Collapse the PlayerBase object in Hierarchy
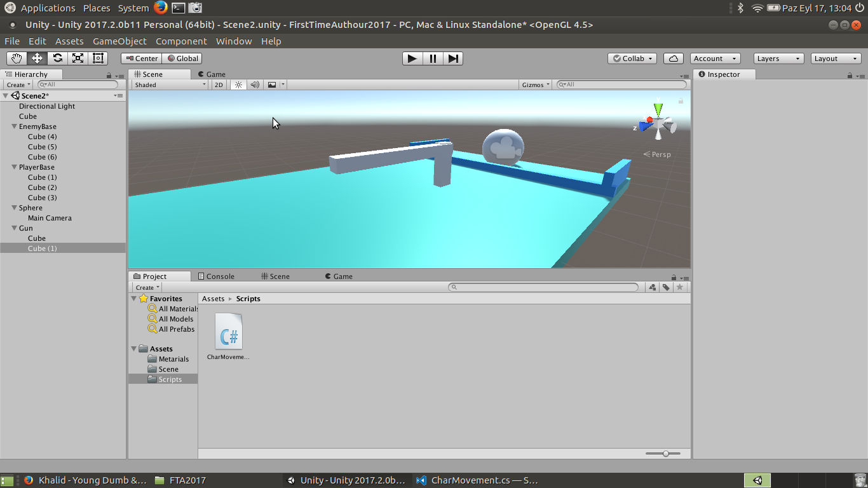Image resolution: width=868 pixels, height=488 pixels. click(x=14, y=167)
